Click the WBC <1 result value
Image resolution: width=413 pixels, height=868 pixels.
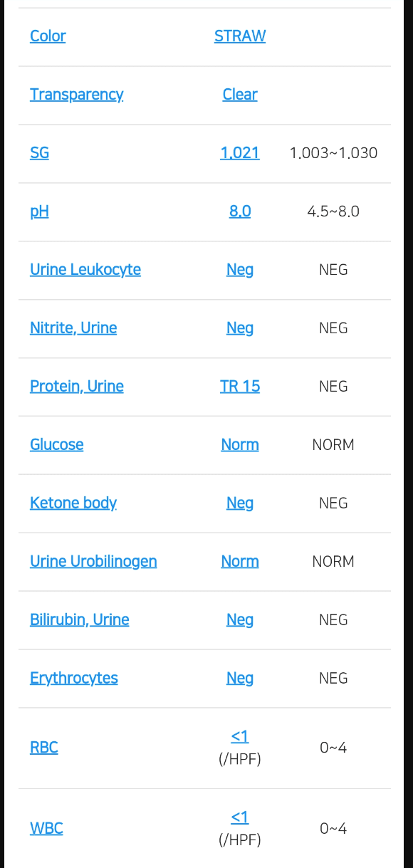(240, 817)
